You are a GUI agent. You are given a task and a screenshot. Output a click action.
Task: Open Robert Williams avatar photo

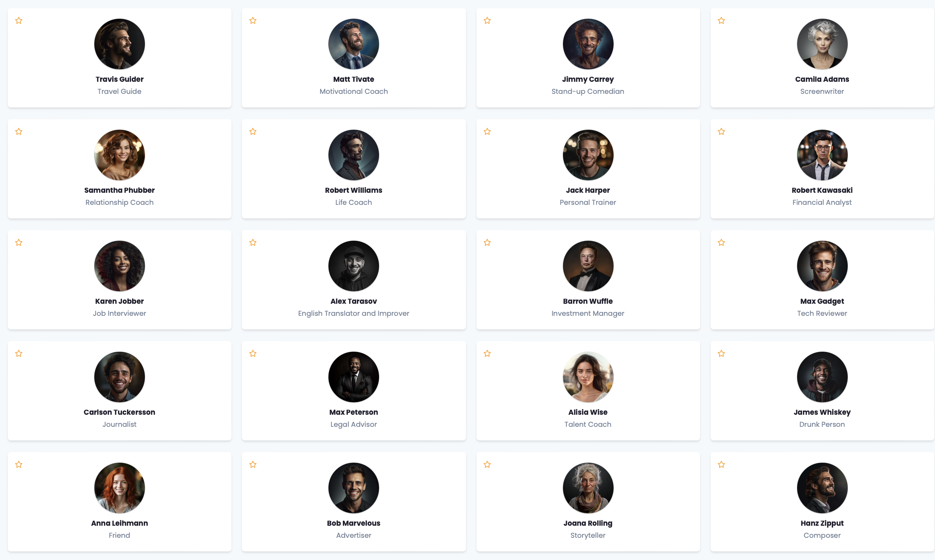click(353, 155)
